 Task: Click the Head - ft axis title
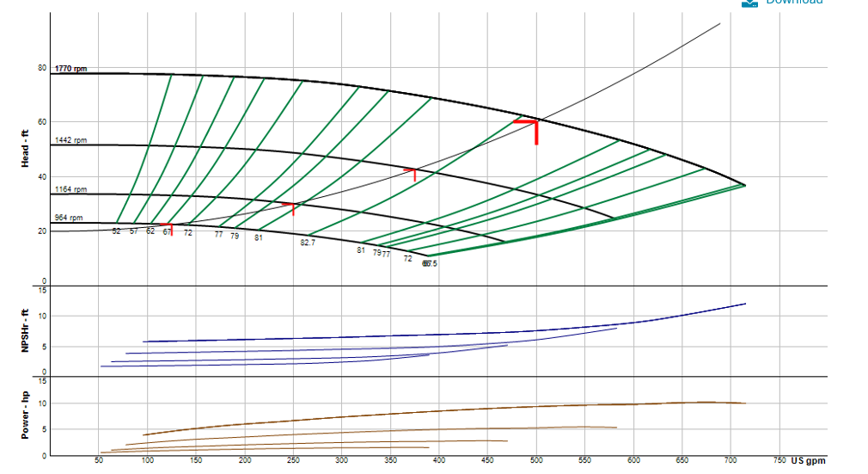25,149
